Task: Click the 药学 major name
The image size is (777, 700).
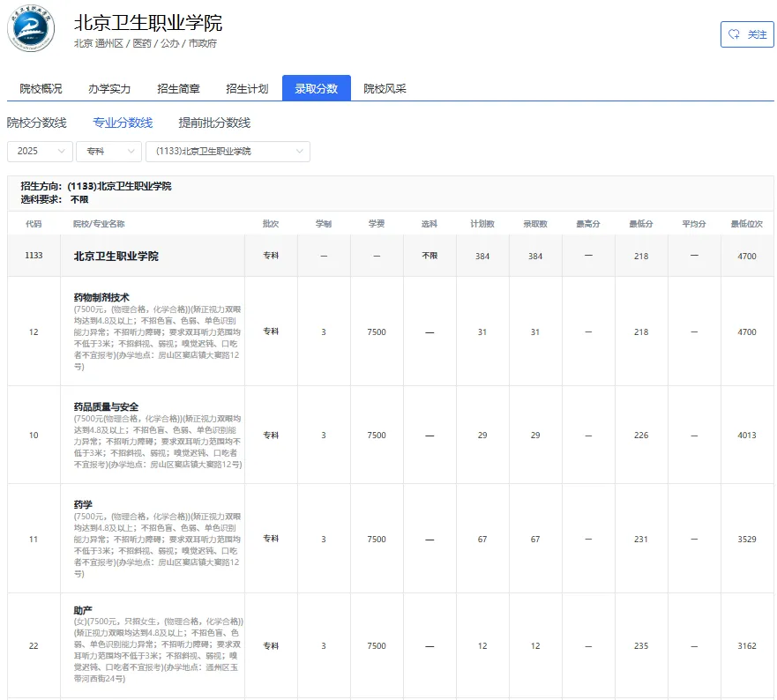Action: click(x=83, y=504)
